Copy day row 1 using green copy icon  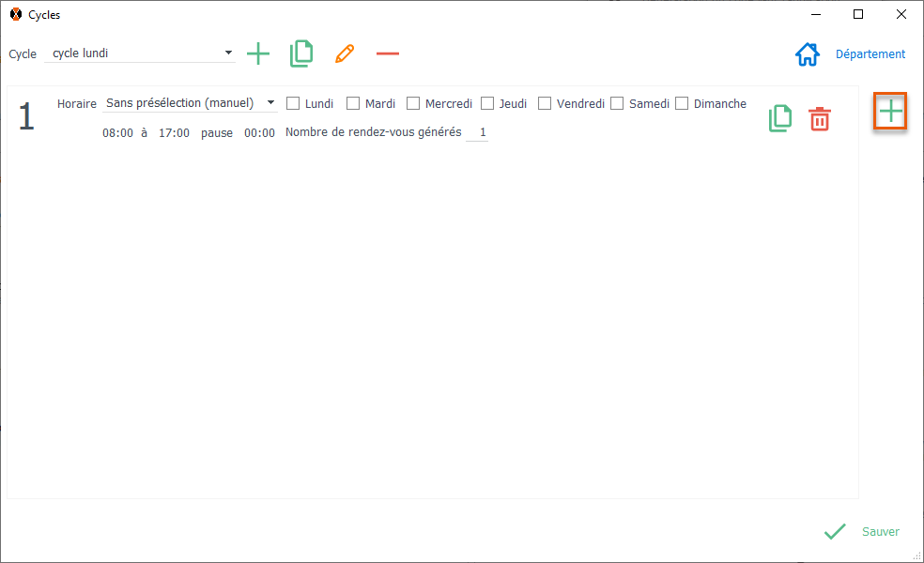pos(780,118)
